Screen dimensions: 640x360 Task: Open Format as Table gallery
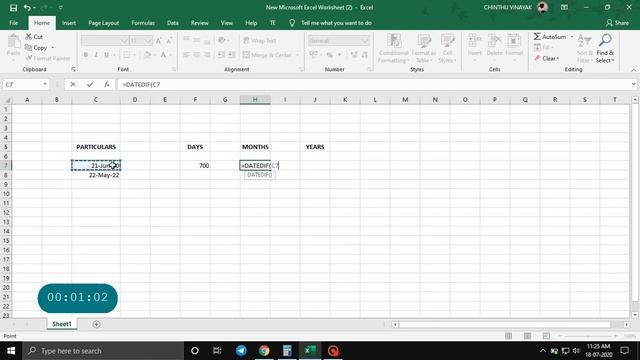pos(424,49)
